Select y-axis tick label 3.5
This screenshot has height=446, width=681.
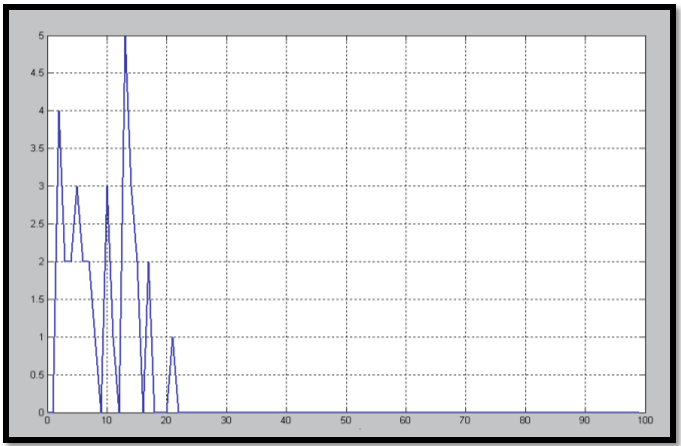tap(36, 149)
